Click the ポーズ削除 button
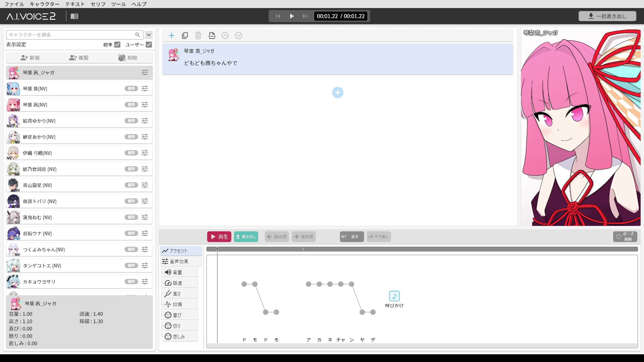The height and width of the screenshot is (362, 644). tap(625, 237)
